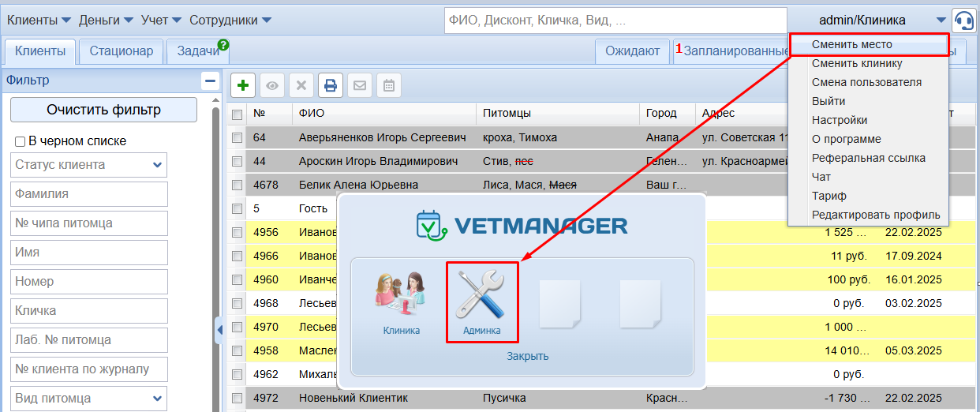This screenshot has height=412, width=980.
Task: Open the Клиенты dropdown menu
Action: (39, 20)
